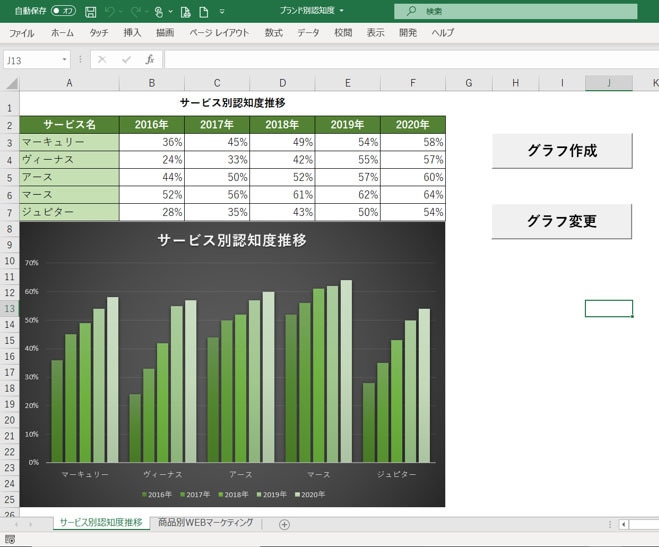The width and height of the screenshot is (659, 547).
Task: Click the 2016年 legend entry in chart
Action: click(157, 494)
